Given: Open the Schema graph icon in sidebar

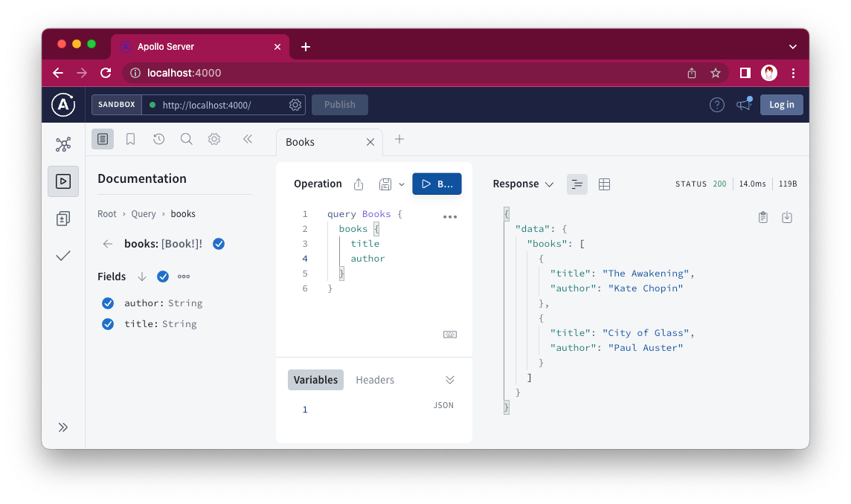Looking at the screenshot, I should 63,144.
